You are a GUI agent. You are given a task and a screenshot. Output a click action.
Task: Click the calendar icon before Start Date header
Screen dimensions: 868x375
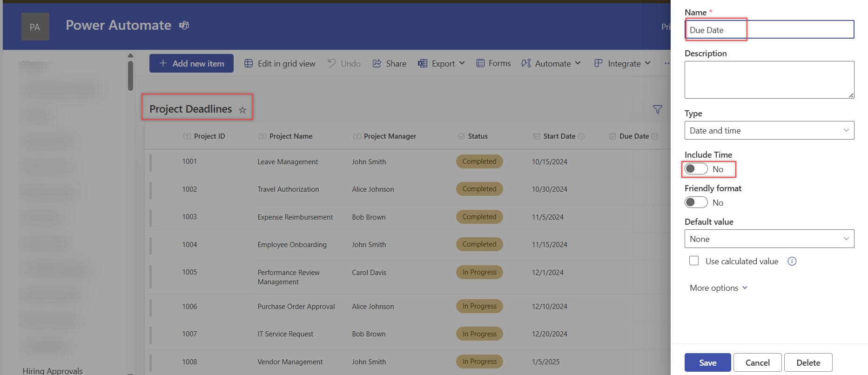point(537,136)
